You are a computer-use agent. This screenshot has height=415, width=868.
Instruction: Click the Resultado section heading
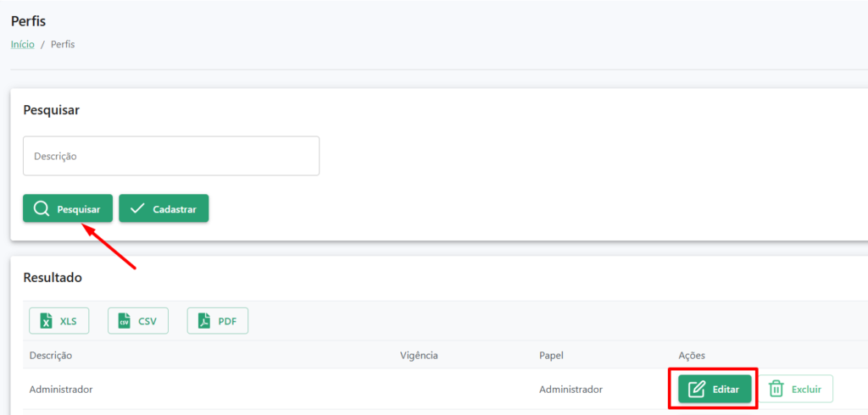pos(53,278)
